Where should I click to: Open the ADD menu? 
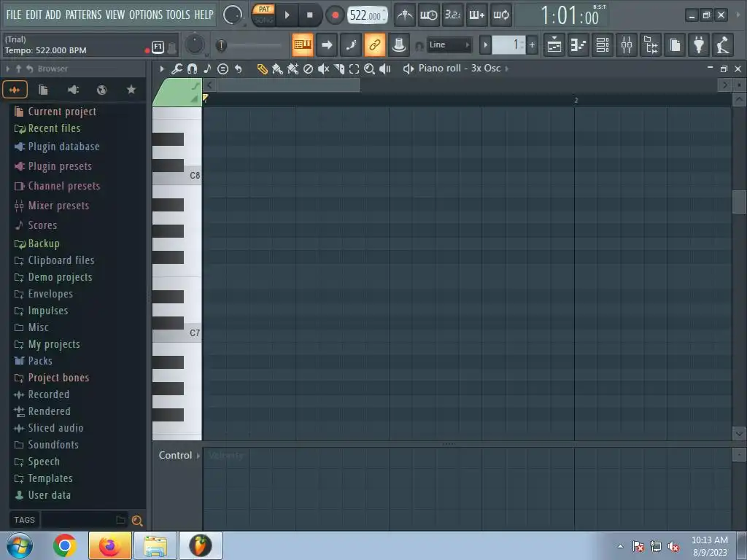point(53,15)
